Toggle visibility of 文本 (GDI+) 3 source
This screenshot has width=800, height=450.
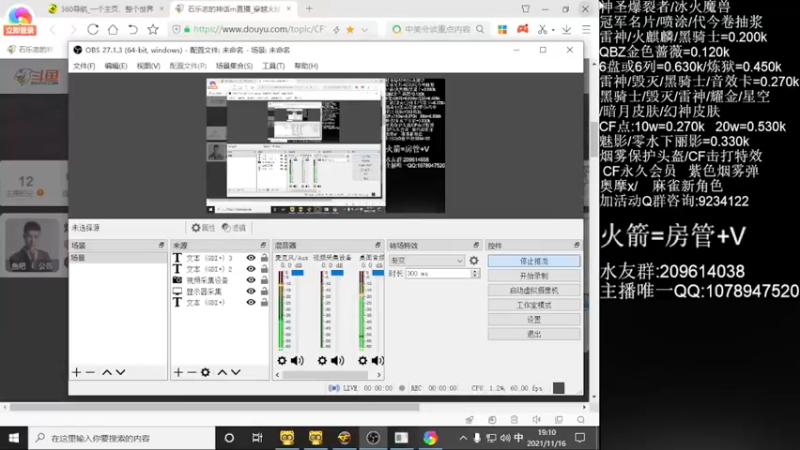251,258
